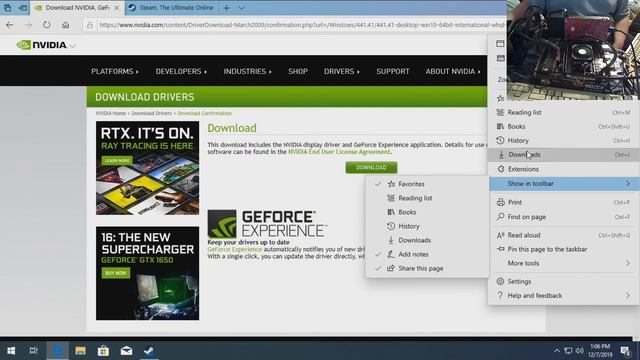Open the INDUSTRIES navigation menu
This screenshot has width=640, height=360.
[247, 71]
